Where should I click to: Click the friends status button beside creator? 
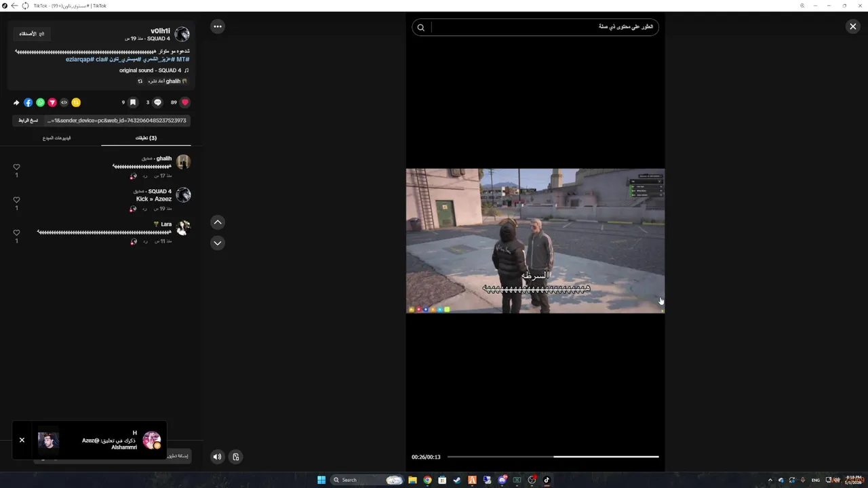[x=32, y=33]
